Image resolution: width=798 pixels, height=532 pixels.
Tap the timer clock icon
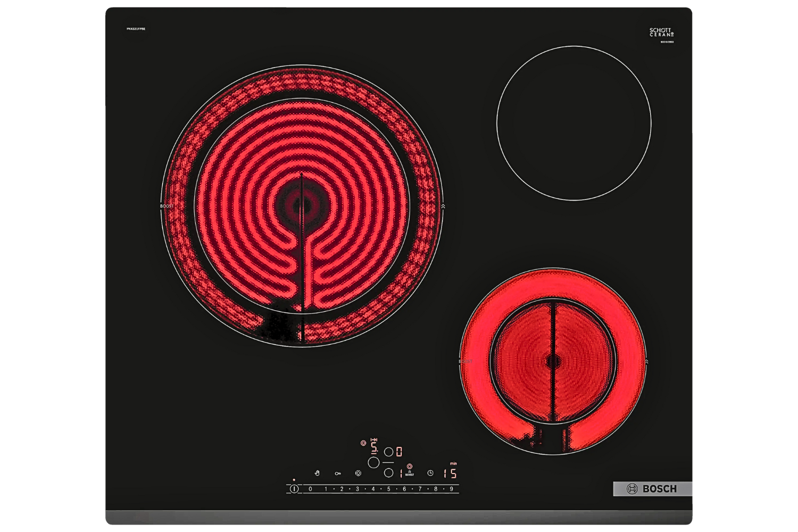[x=430, y=473]
